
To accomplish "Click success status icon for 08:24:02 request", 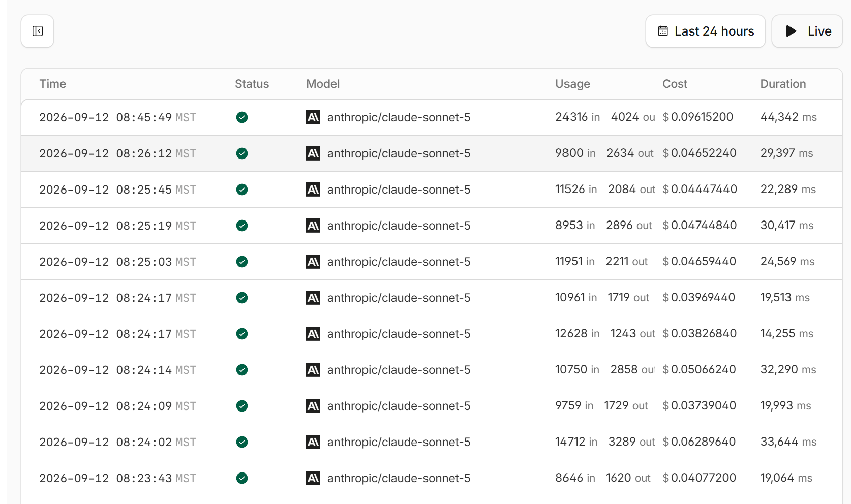I will point(242,442).
